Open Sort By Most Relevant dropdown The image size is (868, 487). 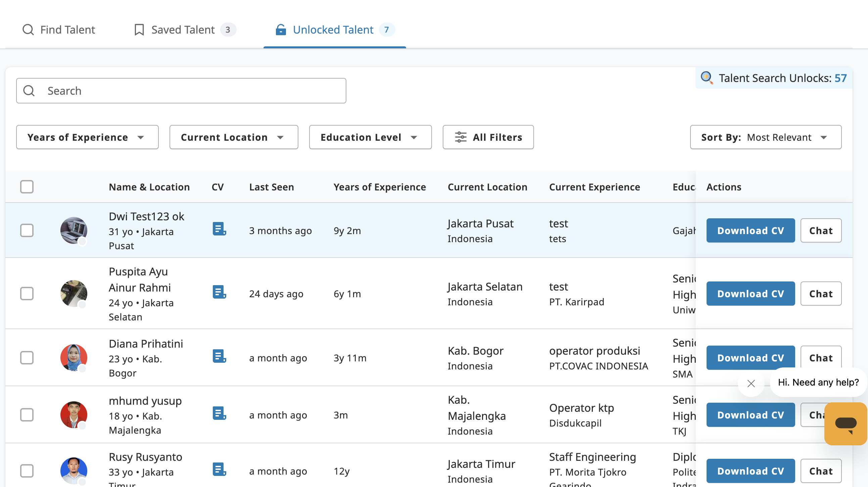pos(765,137)
